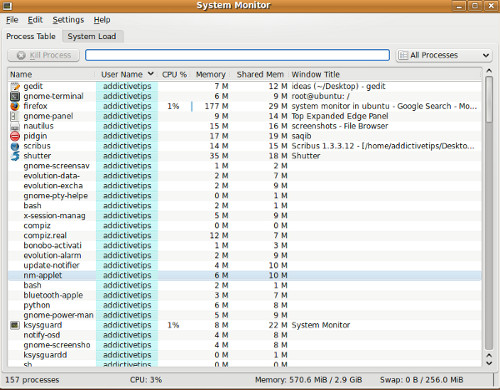Select the notify-osd process row

click(245, 335)
